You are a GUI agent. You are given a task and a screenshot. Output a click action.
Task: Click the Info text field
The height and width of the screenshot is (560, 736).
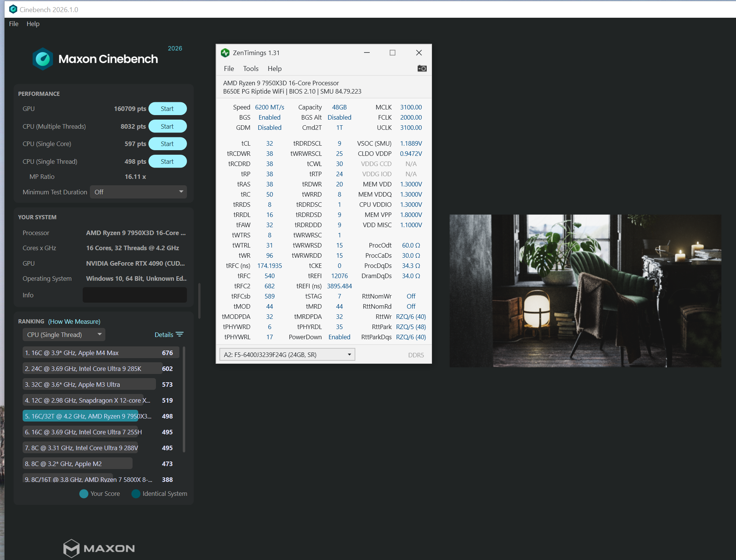[x=134, y=295]
